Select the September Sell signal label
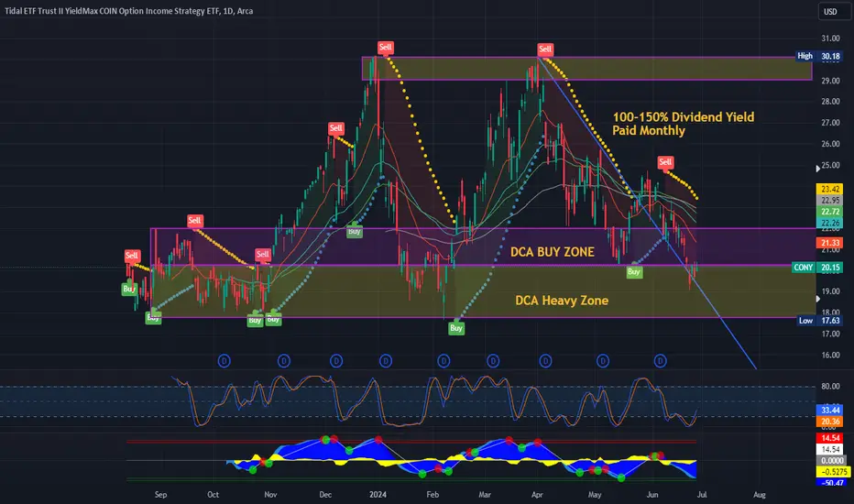854x504 pixels. (x=195, y=220)
